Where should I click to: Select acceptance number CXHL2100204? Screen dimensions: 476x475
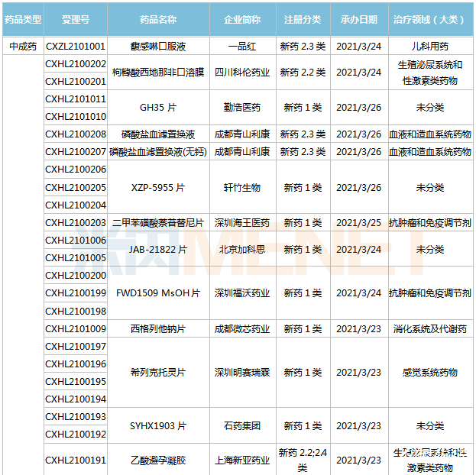(x=76, y=205)
